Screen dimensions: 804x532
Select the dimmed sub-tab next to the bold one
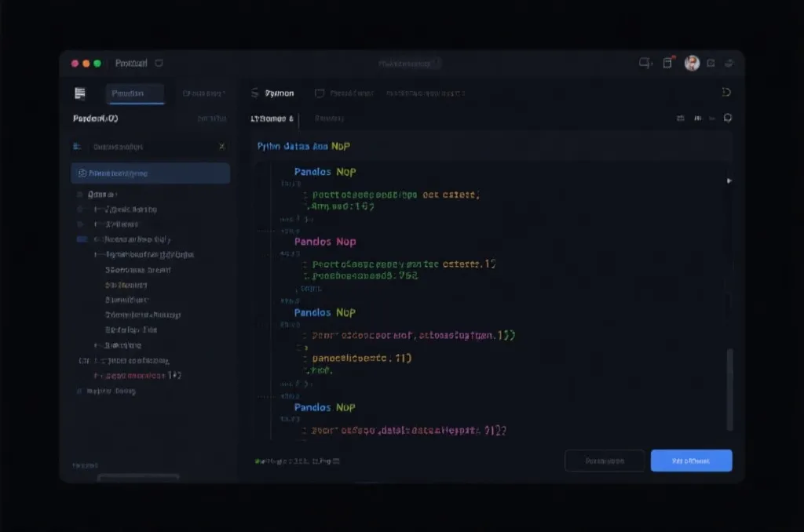pyautogui.click(x=329, y=118)
